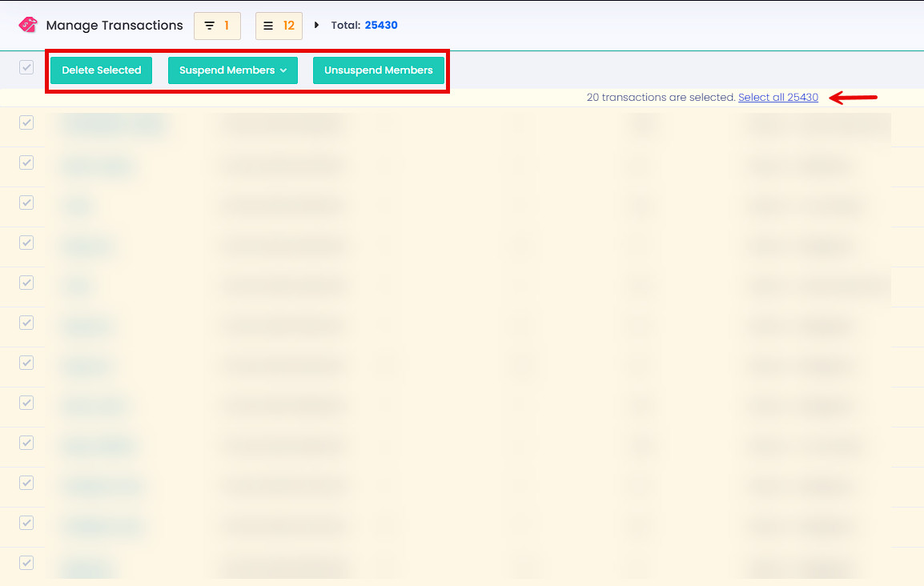Click the Delete Selected button
Screen dimensions: 924x586
[x=102, y=70]
